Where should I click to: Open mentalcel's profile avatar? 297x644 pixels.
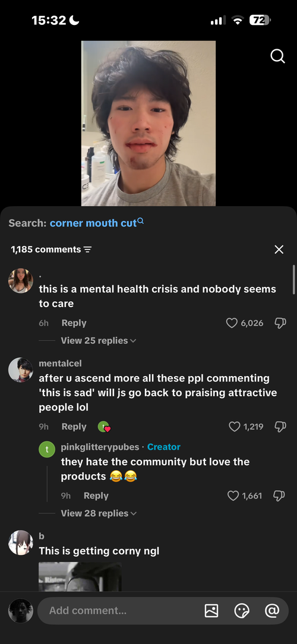(x=21, y=370)
